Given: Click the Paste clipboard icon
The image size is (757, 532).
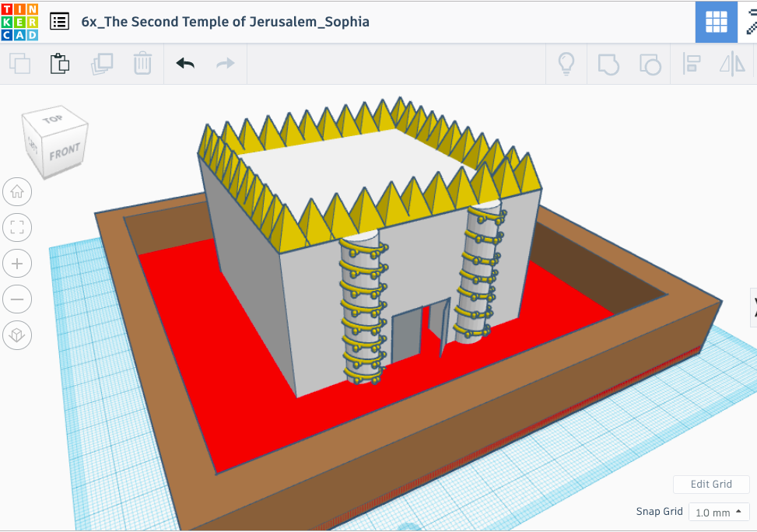Looking at the screenshot, I should click(x=60, y=64).
